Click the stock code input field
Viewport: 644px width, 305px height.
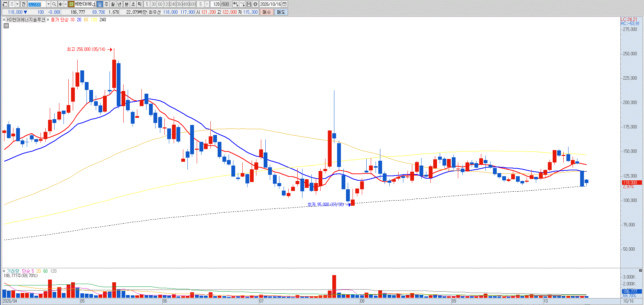pos(37,4)
